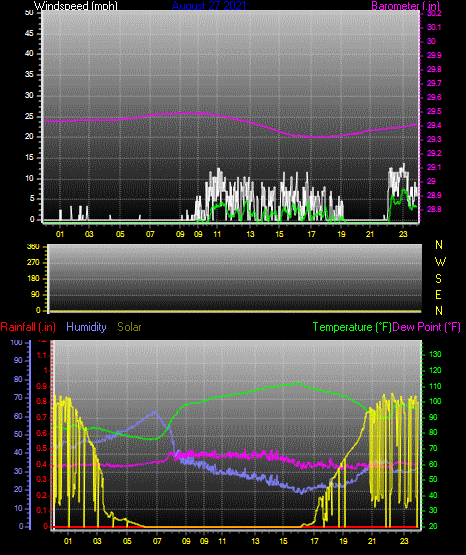Click hour "13" on windspeed chart time axis
Viewport: 466px width, 555px height.
(x=250, y=234)
